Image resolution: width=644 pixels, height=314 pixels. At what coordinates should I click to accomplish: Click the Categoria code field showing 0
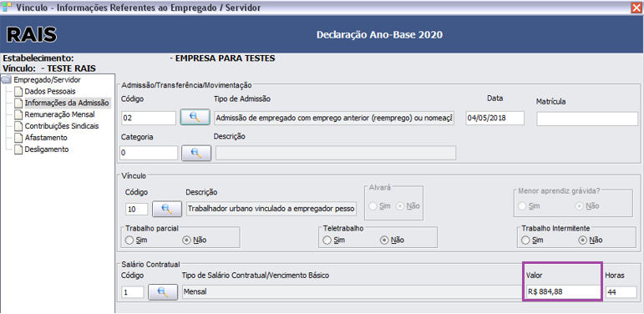click(x=149, y=153)
